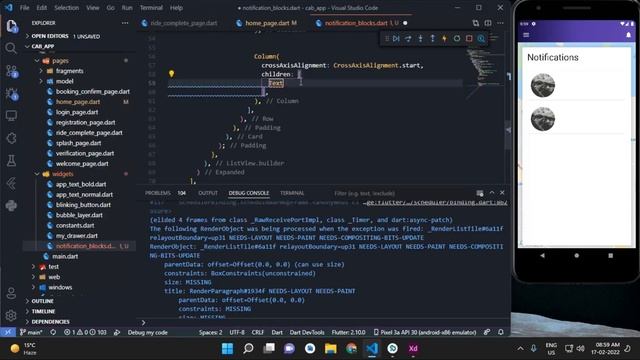
Task: Expand the test folder
Action: 53,267
